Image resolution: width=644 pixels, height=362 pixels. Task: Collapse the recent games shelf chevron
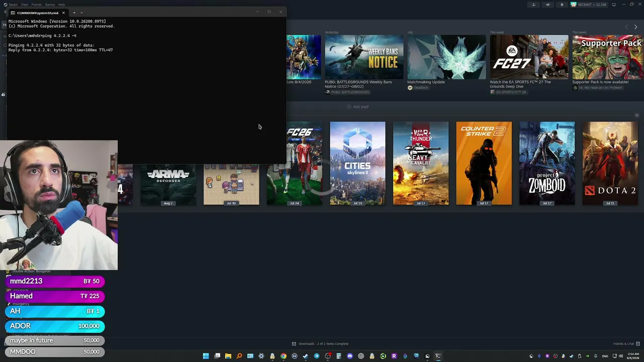[x=636, y=115]
